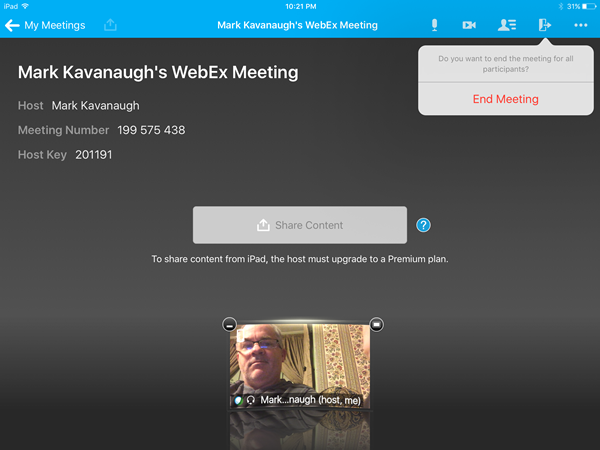
Task: Tap the Bluetooth icon in status bar
Action: tap(561, 7)
